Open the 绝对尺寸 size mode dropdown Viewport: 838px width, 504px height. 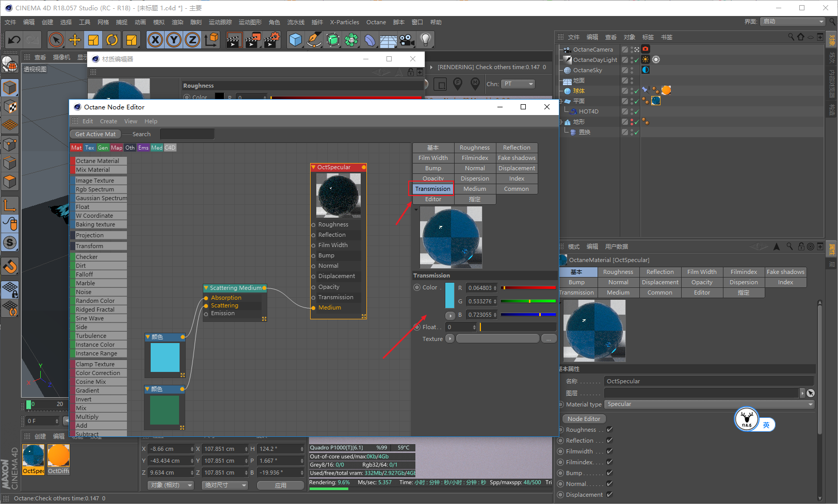pyautogui.click(x=225, y=485)
